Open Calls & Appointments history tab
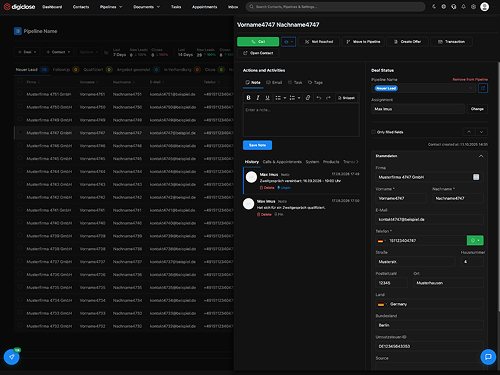The image size is (500, 375). 282,162
